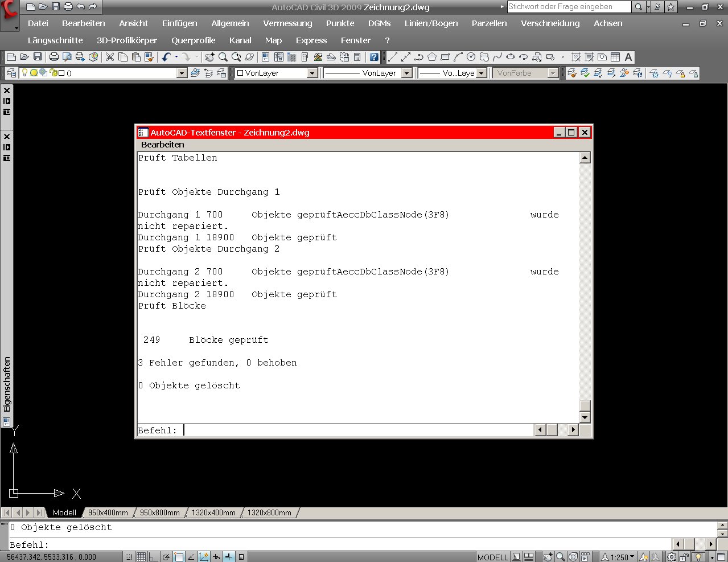Open the VonLayer linetype dropdown
Viewport: 728px width, 562px height.
pos(406,73)
